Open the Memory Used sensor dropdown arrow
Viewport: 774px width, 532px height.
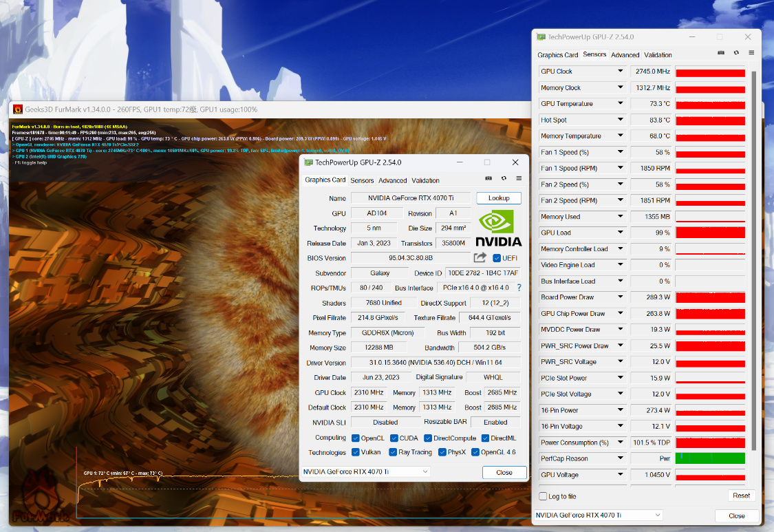point(620,216)
